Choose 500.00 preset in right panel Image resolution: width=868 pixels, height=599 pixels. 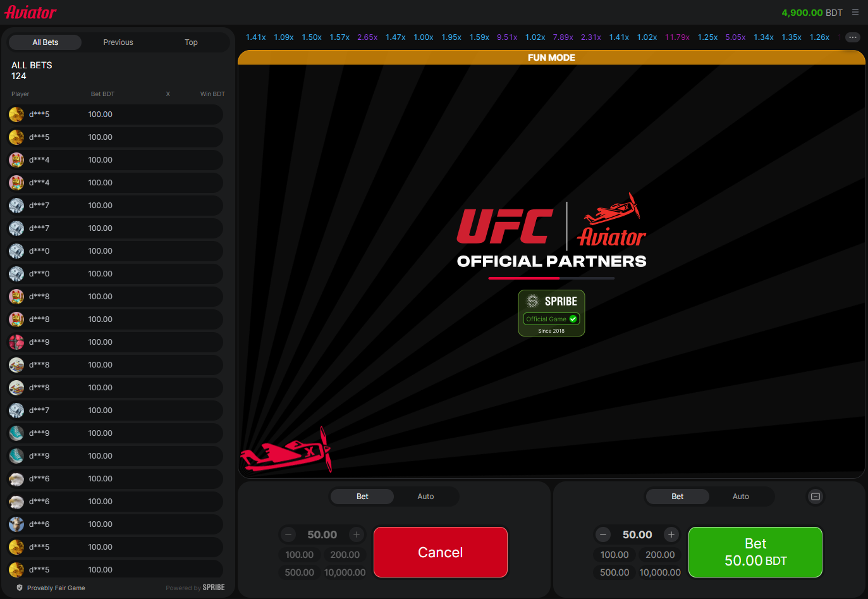[614, 572]
